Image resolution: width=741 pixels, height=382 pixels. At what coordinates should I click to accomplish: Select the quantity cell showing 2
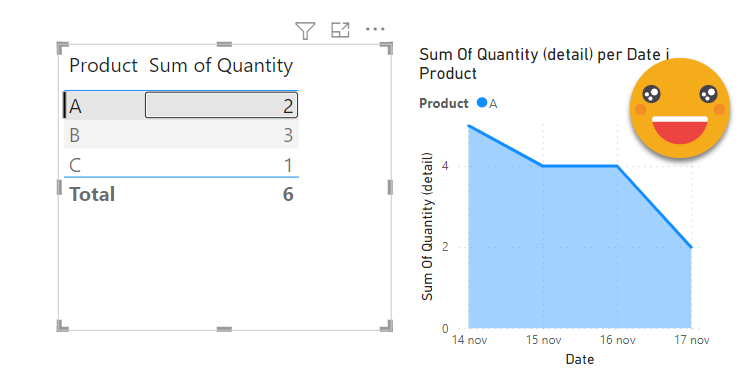click(221, 105)
